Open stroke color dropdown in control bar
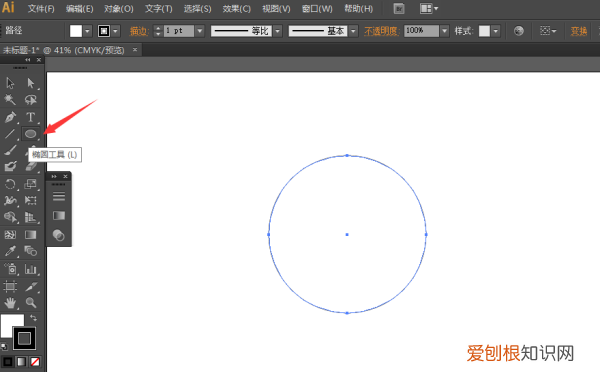600x372 pixels. pyautogui.click(x=115, y=31)
